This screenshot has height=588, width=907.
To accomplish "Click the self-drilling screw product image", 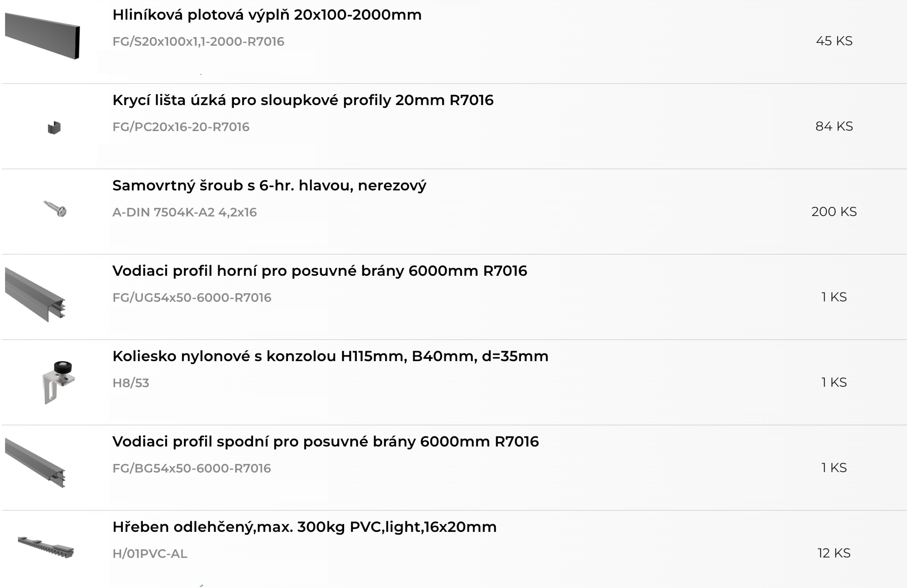I will point(56,209).
